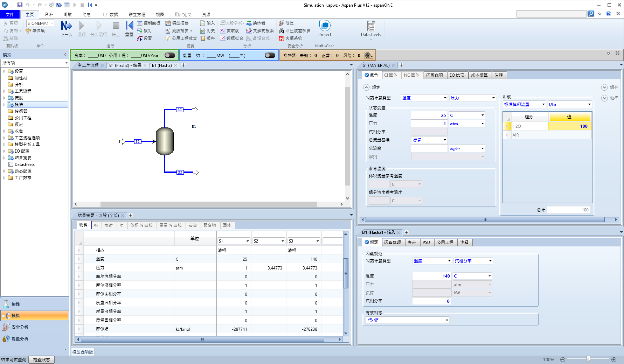Expand the Blocks (模块) tree node
This screenshot has height=364, width=624.
pyautogui.click(x=4, y=105)
